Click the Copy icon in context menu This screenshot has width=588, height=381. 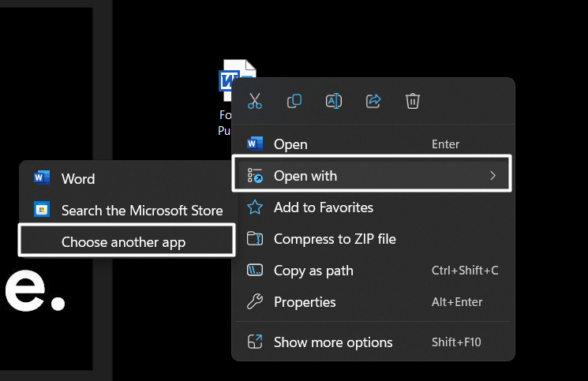tap(294, 101)
